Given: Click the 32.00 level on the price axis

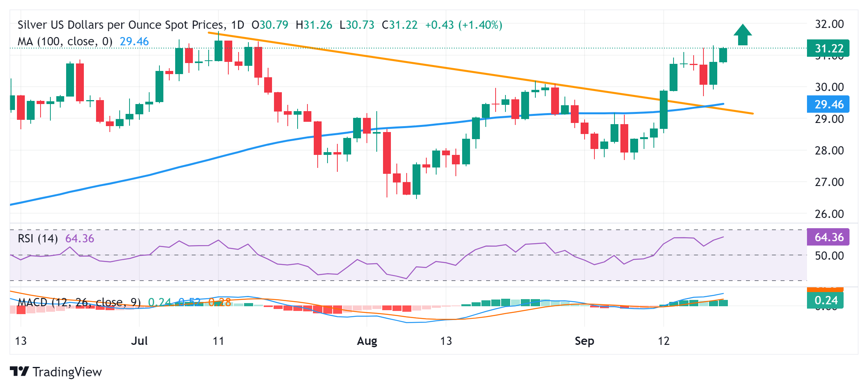Looking at the screenshot, I should [x=829, y=24].
